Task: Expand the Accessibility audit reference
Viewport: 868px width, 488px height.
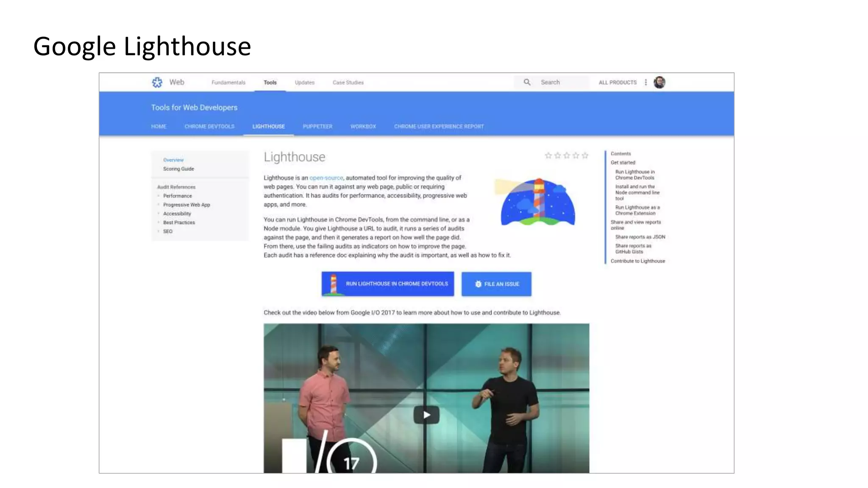Action: [177, 214]
